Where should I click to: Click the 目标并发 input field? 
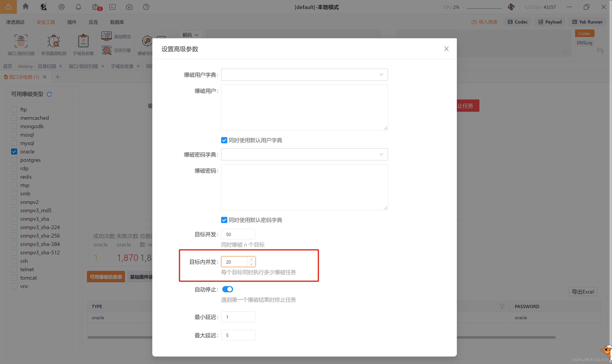point(238,234)
